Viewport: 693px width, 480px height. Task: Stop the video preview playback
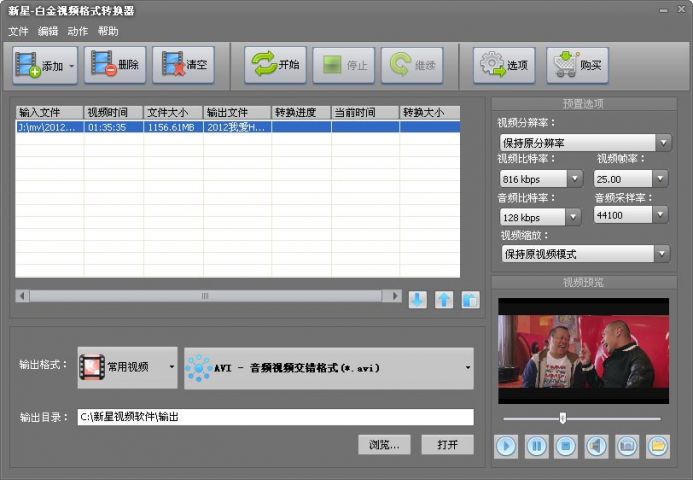[566, 446]
